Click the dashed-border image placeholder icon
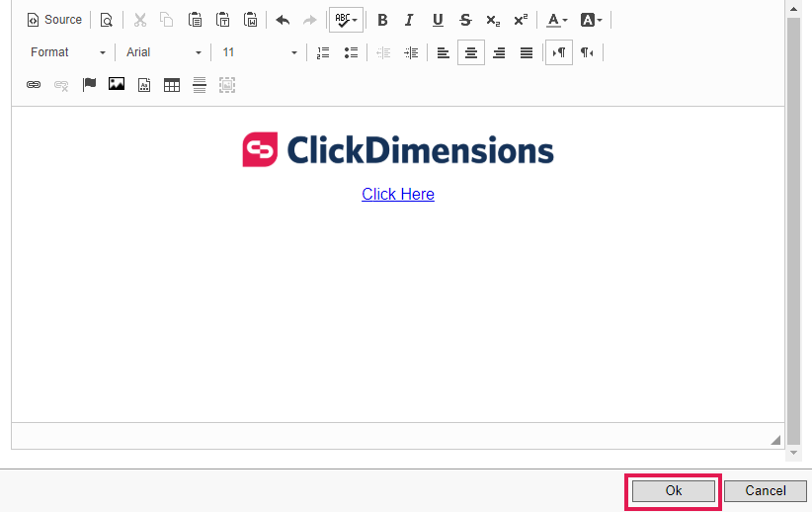This screenshot has width=812, height=512. point(227,85)
